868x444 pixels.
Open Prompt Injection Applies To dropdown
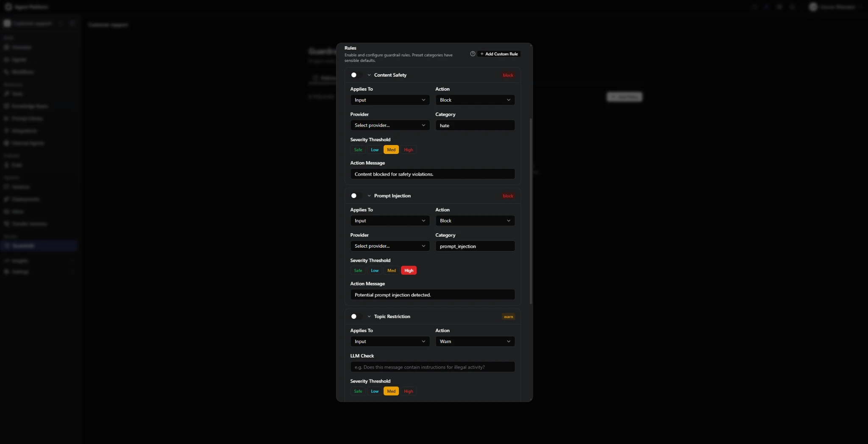coord(390,221)
